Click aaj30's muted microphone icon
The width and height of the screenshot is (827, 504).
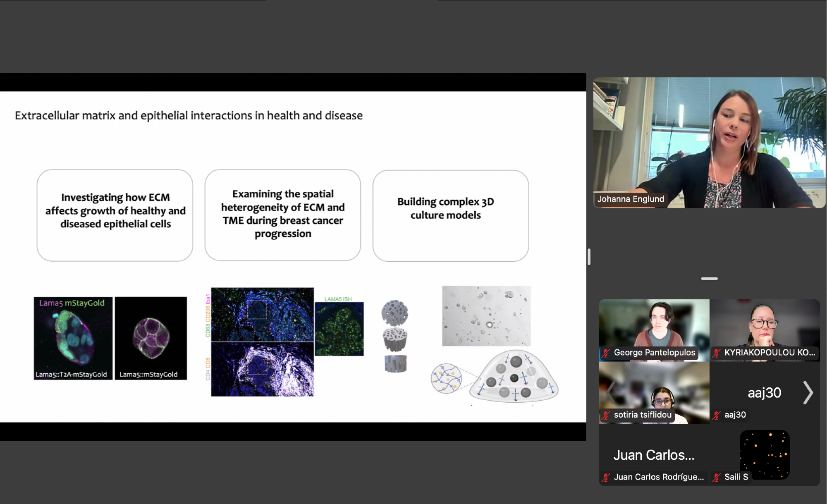point(716,415)
